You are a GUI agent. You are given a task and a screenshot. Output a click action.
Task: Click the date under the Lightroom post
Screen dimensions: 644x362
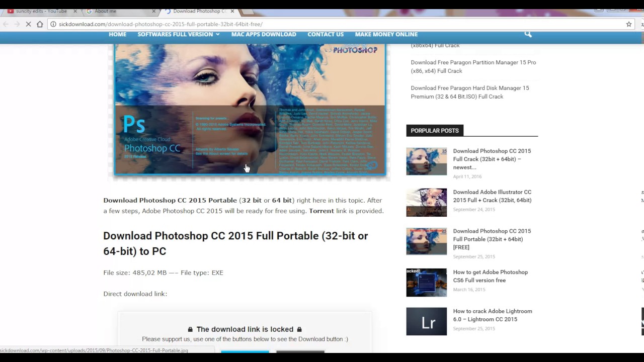474,329
